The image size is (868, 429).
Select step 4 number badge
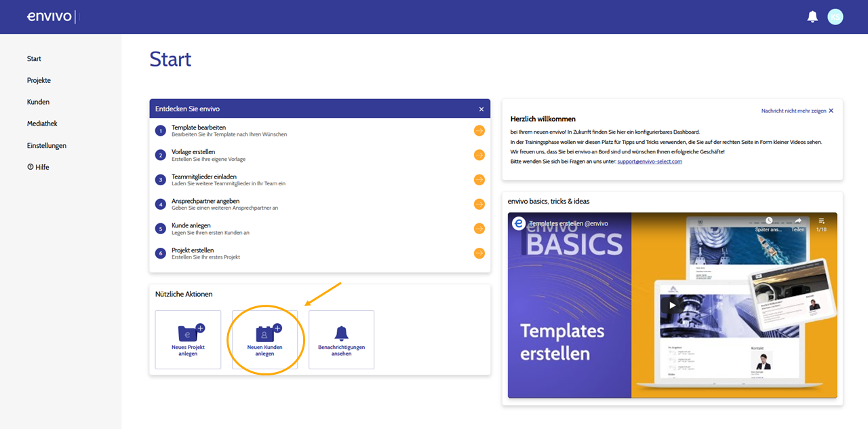click(x=161, y=204)
